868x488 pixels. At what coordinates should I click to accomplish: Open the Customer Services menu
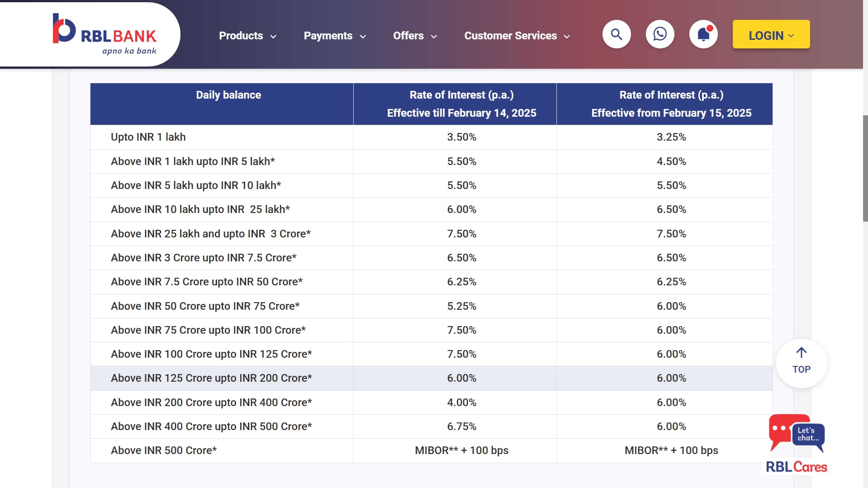coord(517,36)
